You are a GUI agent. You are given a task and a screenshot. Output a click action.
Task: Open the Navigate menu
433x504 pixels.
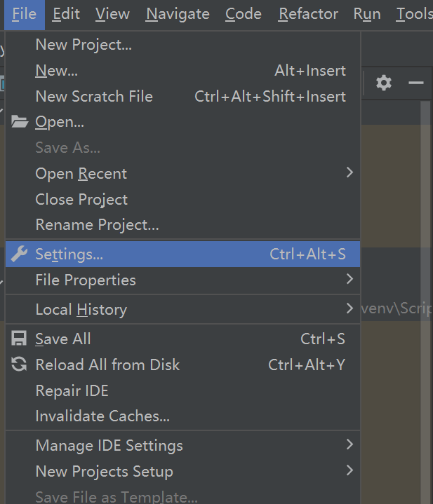[178, 14]
